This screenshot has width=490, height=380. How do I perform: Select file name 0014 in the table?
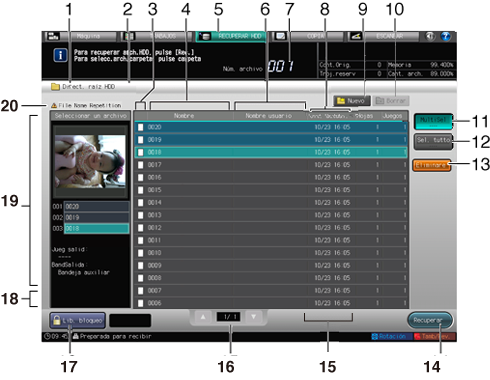click(x=154, y=203)
